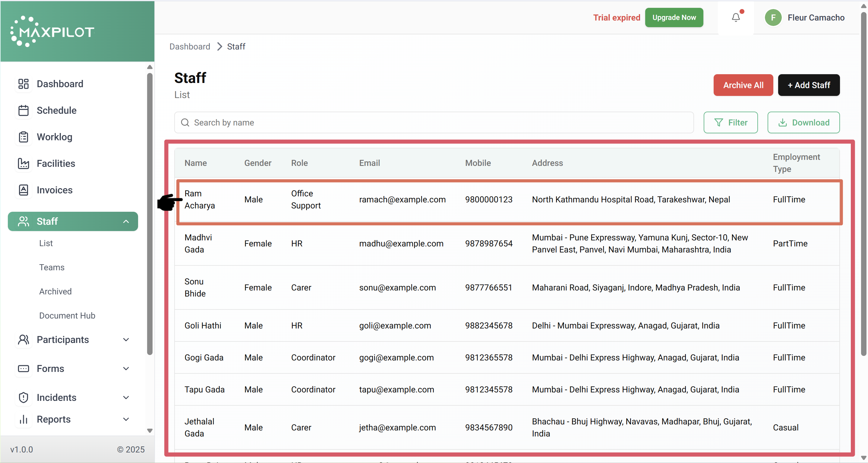This screenshot has height=463, width=868.
Task: Open the Archived staff submenu
Action: click(x=55, y=291)
